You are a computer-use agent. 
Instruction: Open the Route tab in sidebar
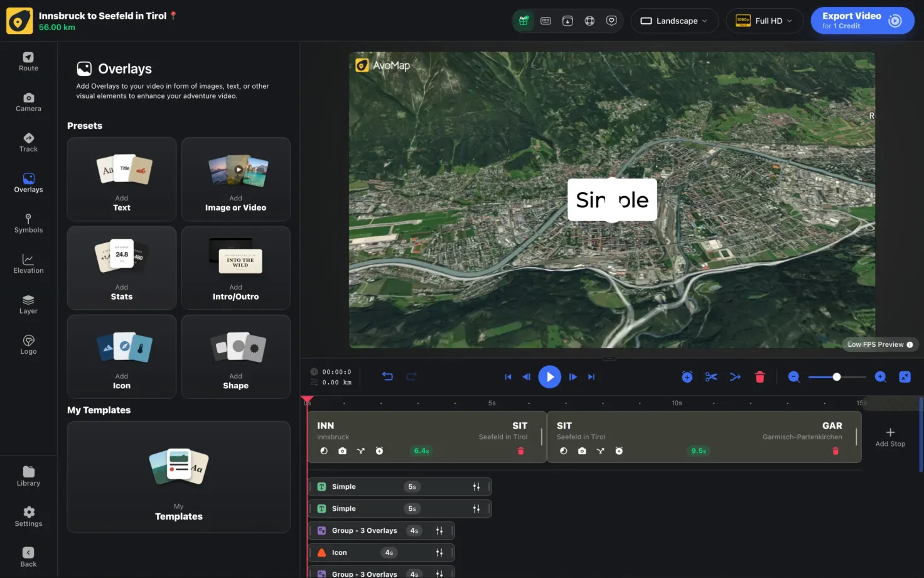pos(28,62)
